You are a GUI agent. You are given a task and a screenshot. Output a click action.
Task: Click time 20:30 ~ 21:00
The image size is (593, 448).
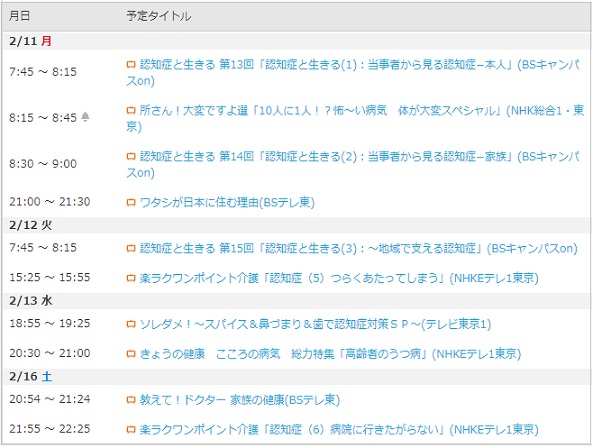pyautogui.click(x=50, y=353)
